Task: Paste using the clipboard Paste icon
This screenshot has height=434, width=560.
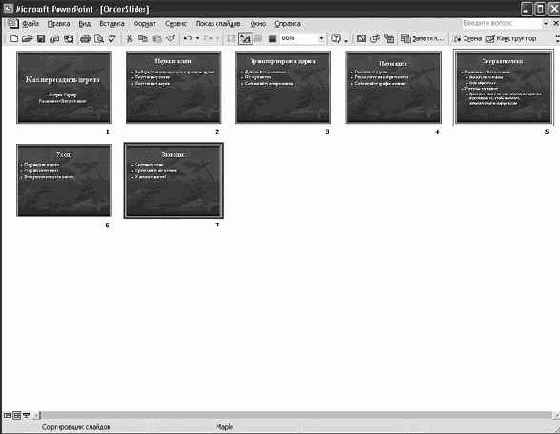Action: pyautogui.click(x=157, y=38)
